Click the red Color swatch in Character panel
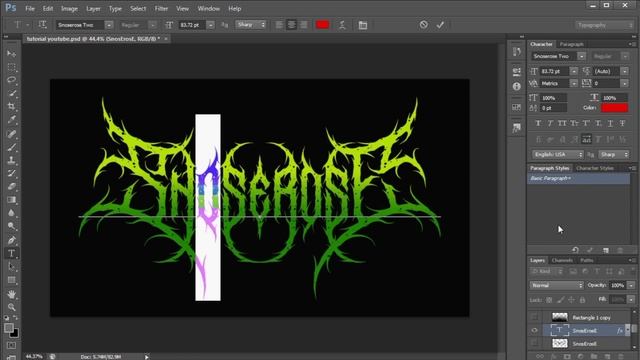 614,108
